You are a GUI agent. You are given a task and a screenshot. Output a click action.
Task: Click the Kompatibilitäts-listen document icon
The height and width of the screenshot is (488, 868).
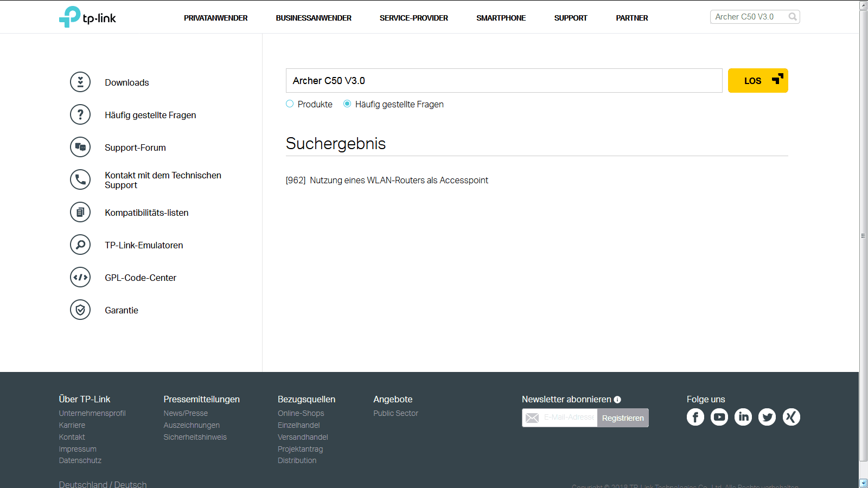(x=80, y=212)
